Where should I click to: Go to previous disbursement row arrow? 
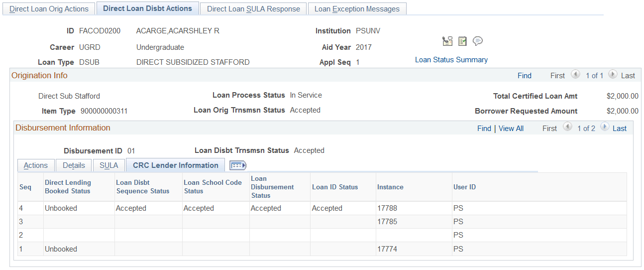[567, 127]
